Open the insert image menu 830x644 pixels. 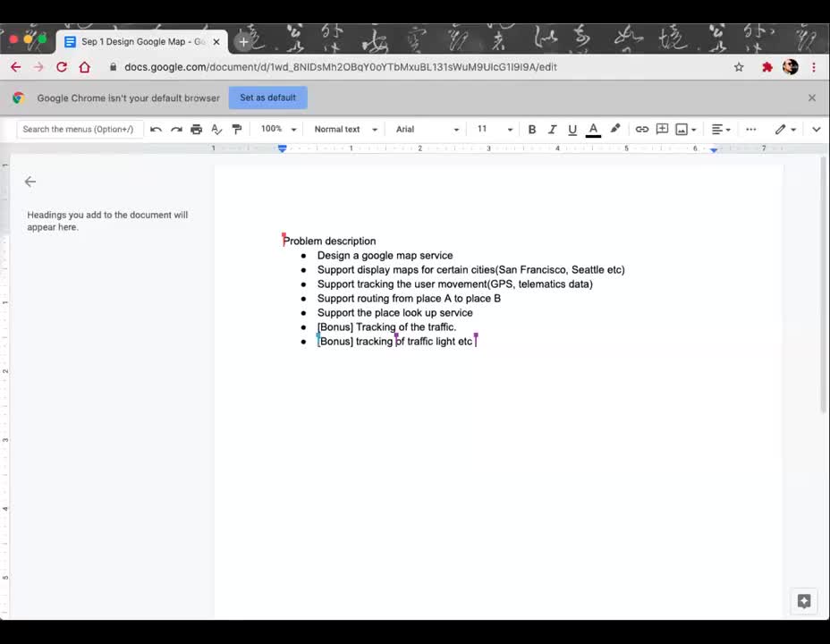686,129
